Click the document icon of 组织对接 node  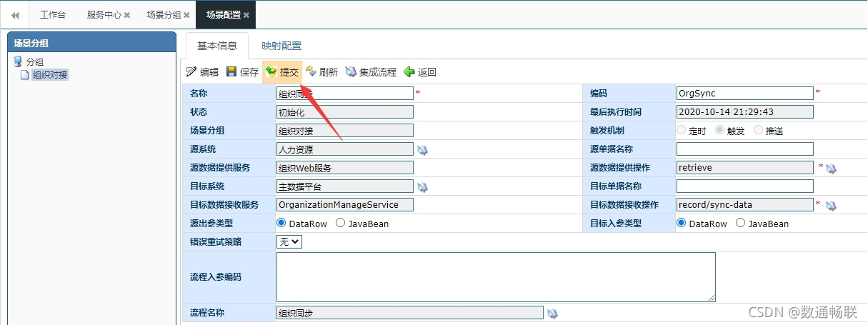[24, 75]
